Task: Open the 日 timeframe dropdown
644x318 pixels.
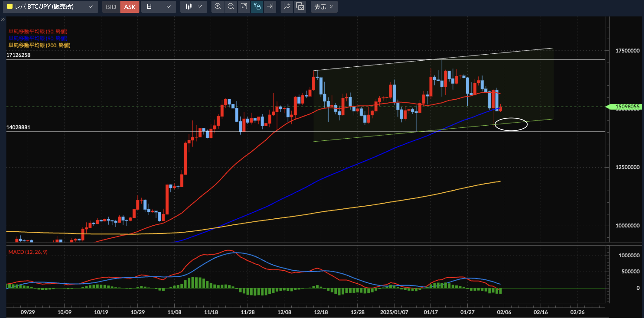Action: (158, 7)
